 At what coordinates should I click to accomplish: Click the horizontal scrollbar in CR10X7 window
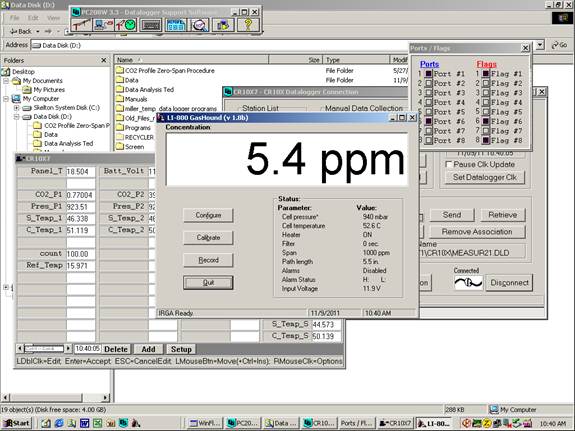[x=44, y=348]
